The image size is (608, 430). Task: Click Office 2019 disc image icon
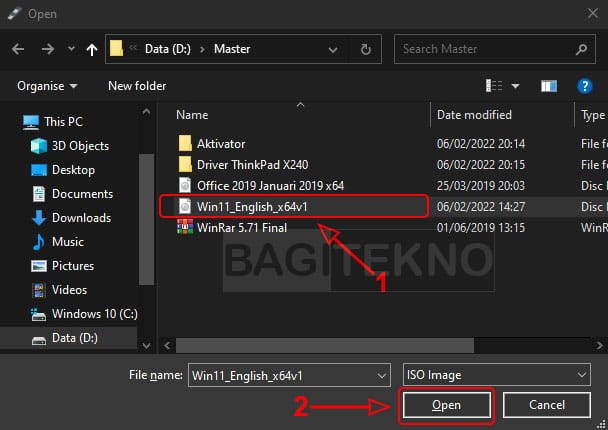tap(185, 185)
